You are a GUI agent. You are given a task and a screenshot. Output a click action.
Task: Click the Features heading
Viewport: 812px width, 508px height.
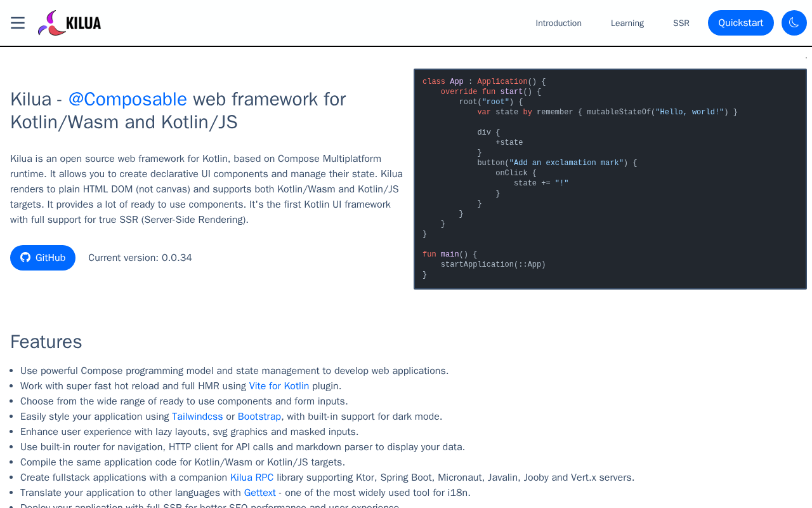(46, 342)
